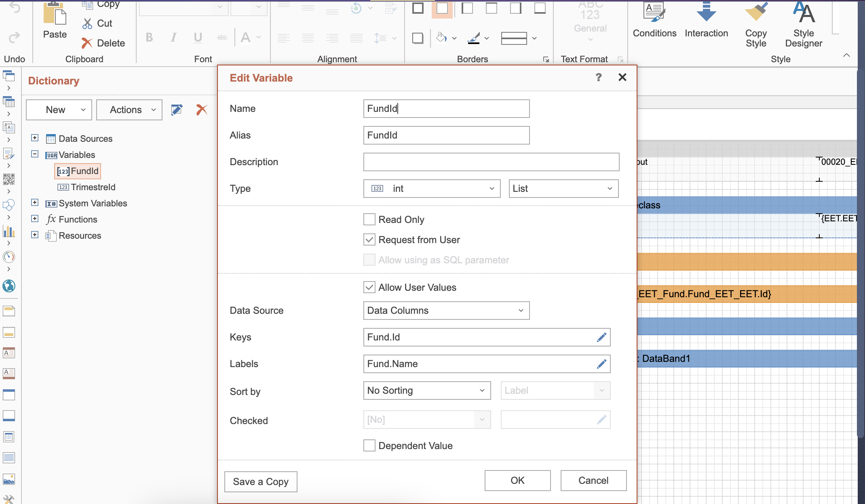Click the pencil icon in Labels field
The width and height of the screenshot is (865, 504).
601,364
